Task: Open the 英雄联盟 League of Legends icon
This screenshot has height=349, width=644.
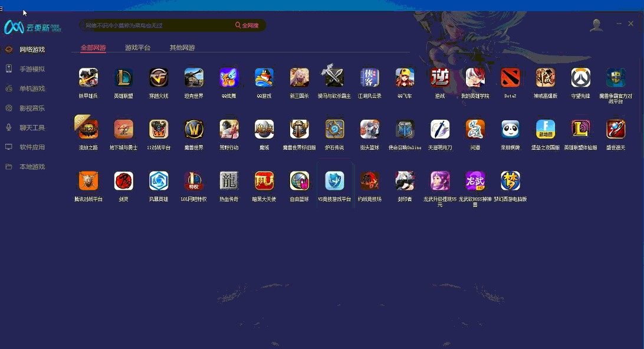Action: [x=124, y=78]
